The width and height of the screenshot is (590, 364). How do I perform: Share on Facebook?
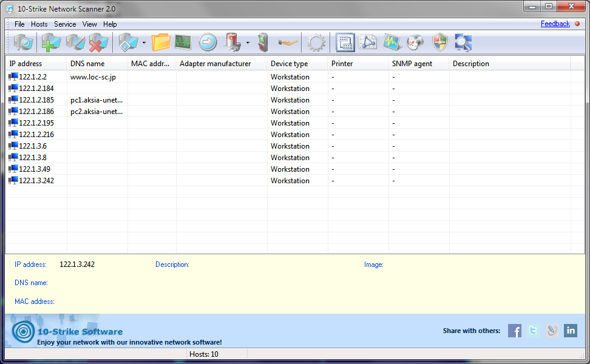[x=514, y=331]
